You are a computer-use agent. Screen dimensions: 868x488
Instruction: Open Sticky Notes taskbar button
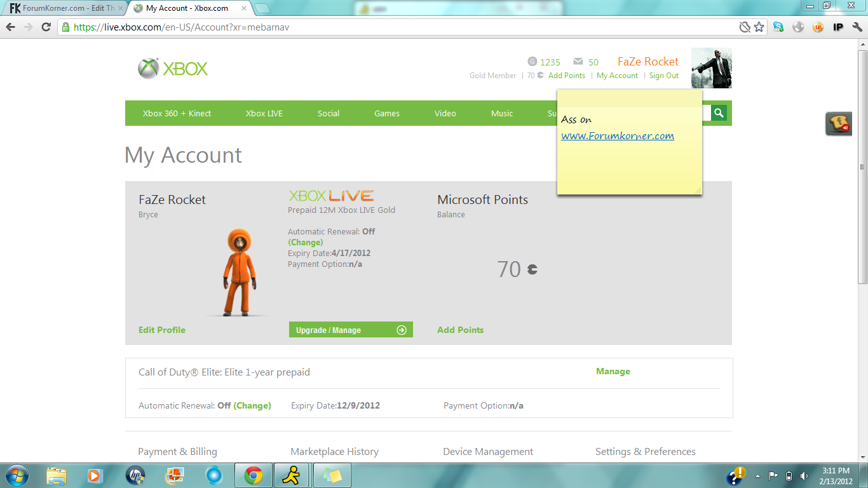[331, 475]
